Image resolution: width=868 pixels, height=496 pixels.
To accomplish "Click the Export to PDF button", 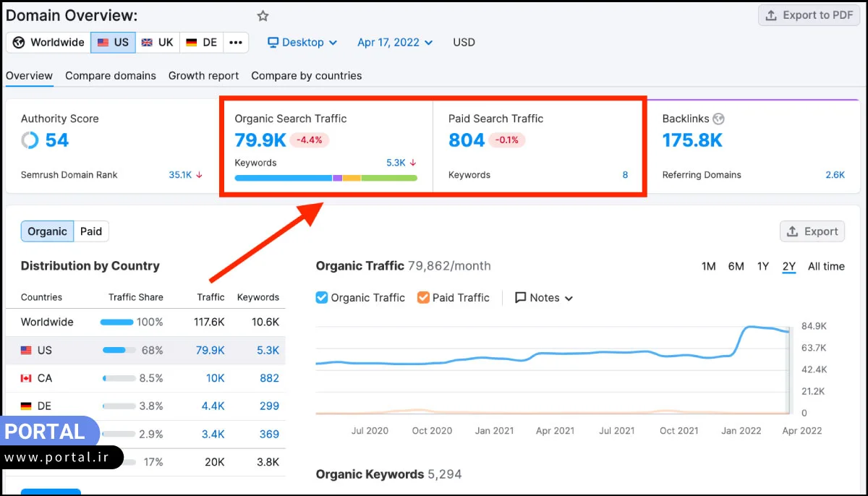I will (808, 14).
